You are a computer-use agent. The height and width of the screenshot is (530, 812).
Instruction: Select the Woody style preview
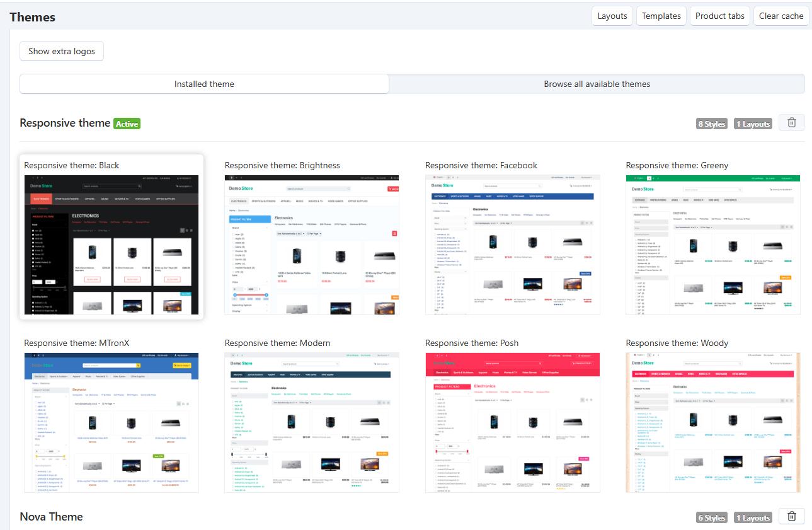click(713, 422)
